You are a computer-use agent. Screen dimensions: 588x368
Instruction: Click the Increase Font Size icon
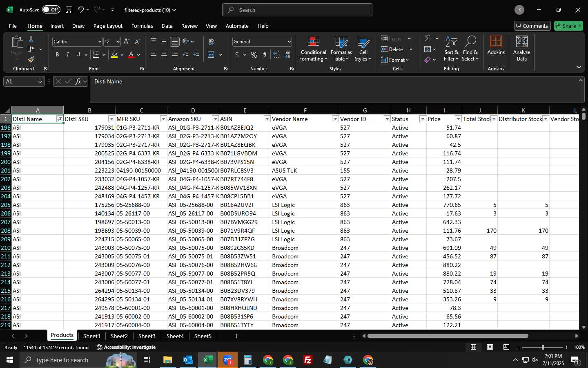pyautogui.click(x=127, y=42)
